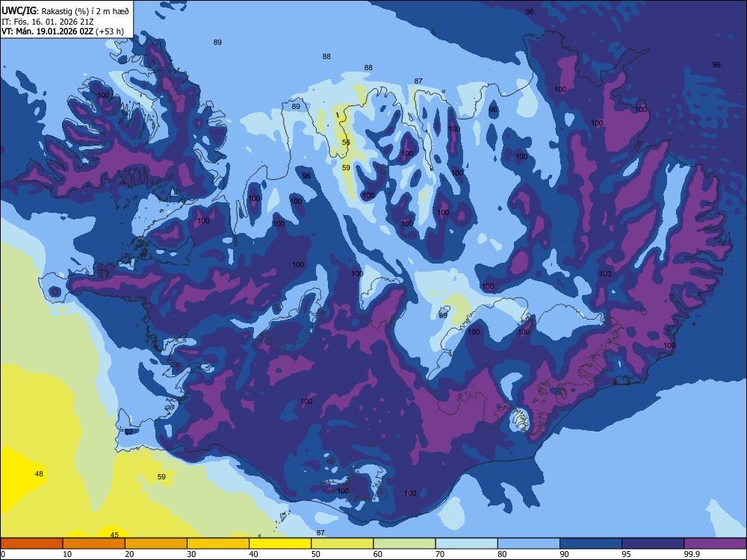Viewport: 747px width, 560px height.
Task: Choose the medium blue 90–95 legend swatch
Action: [x=591, y=544]
